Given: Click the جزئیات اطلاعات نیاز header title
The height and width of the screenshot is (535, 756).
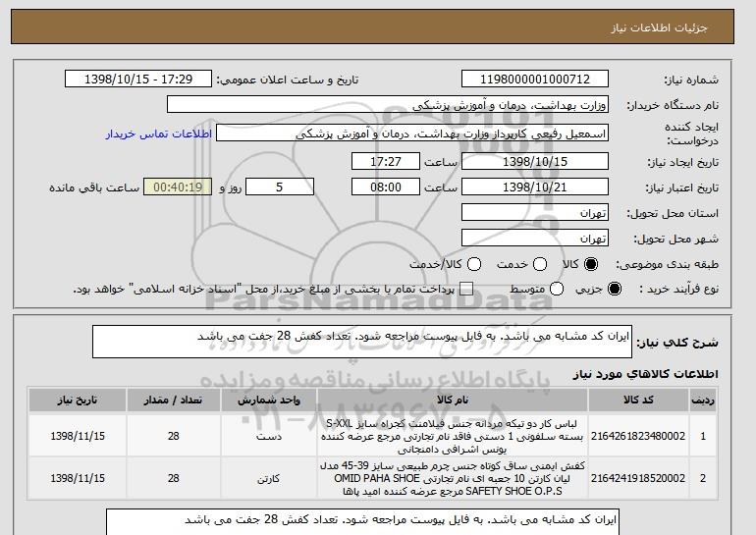Looking at the screenshot, I should click(659, 27).
